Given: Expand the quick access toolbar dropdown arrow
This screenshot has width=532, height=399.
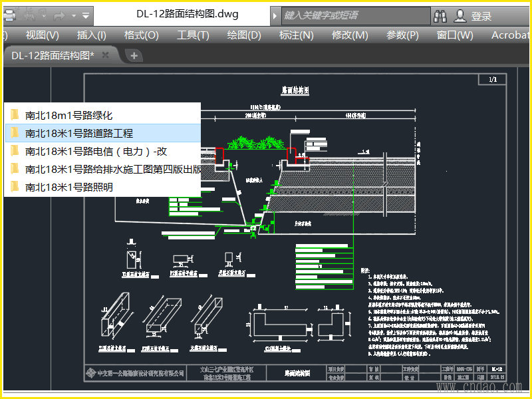Looking at the screenshot, I should [87, 15].
